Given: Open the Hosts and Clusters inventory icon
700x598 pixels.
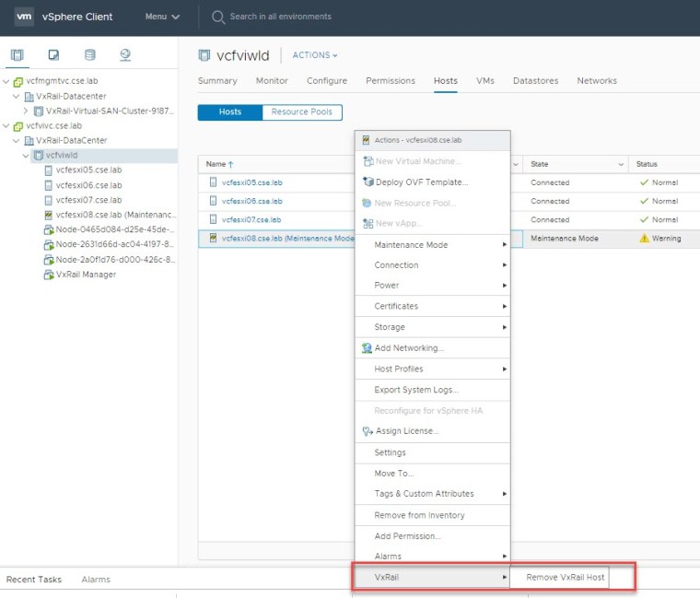Looking at the screenshot, I should tap(17, 54).
